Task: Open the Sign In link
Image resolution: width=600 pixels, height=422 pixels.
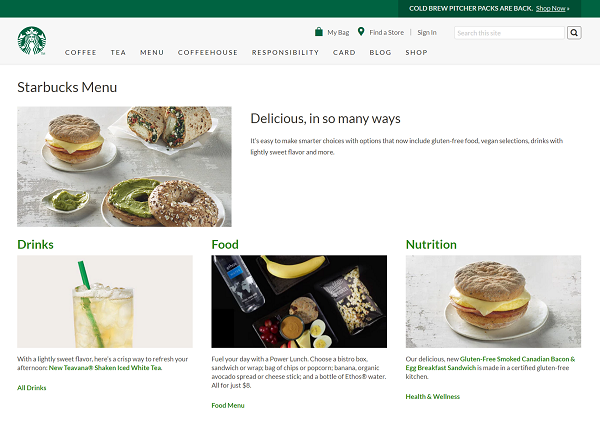Action: [x=427, y=33]
